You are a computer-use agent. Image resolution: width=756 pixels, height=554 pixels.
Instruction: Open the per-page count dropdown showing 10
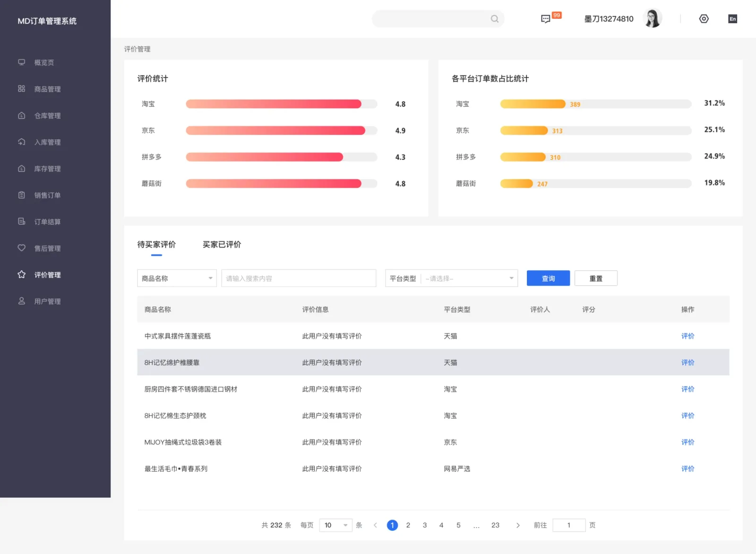(335, 525)
